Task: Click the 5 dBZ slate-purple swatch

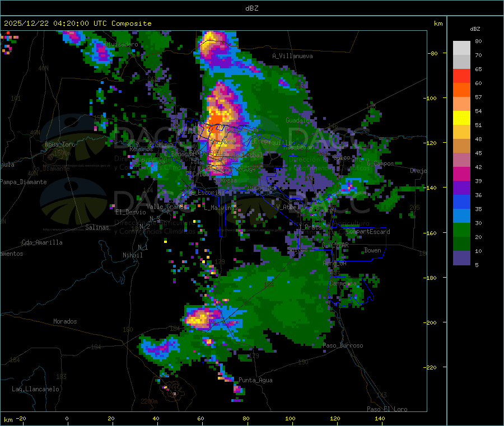Action: [461, 258]
